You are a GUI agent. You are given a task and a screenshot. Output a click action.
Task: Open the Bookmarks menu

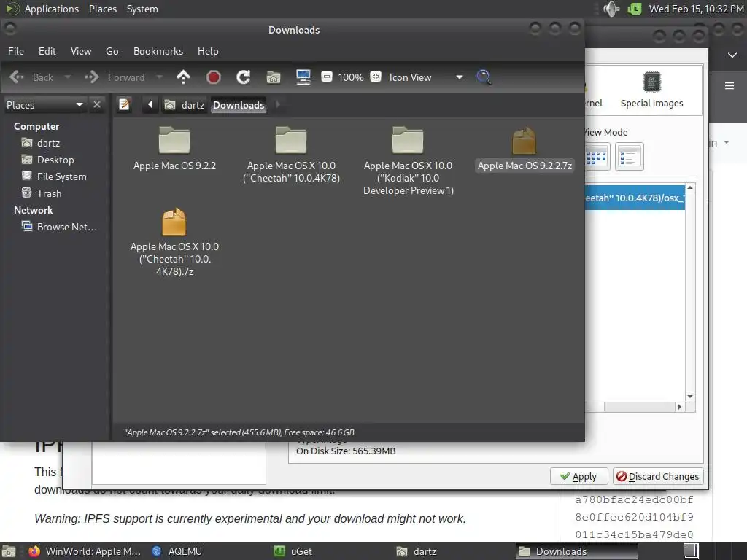tap(158, 51)
